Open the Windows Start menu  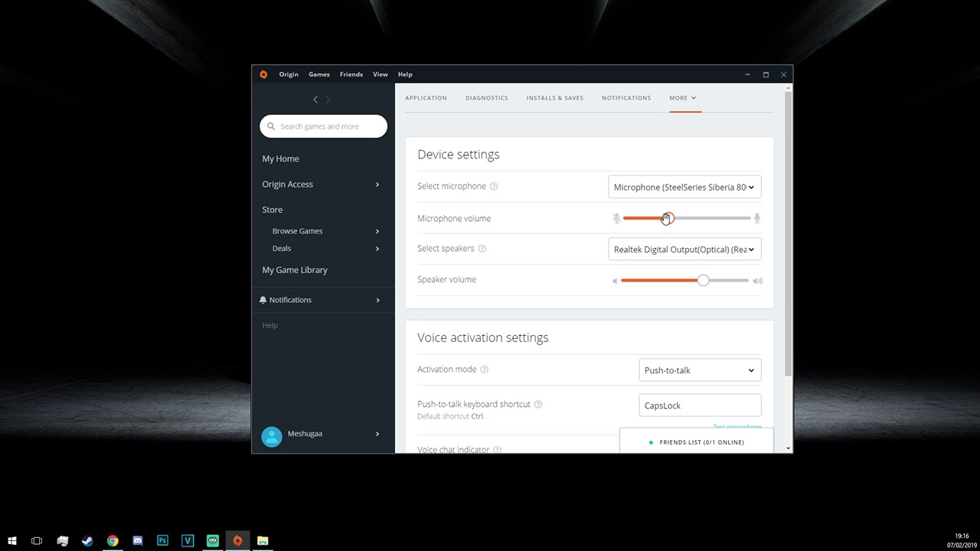pyautogui.click(x=12, y=540)
